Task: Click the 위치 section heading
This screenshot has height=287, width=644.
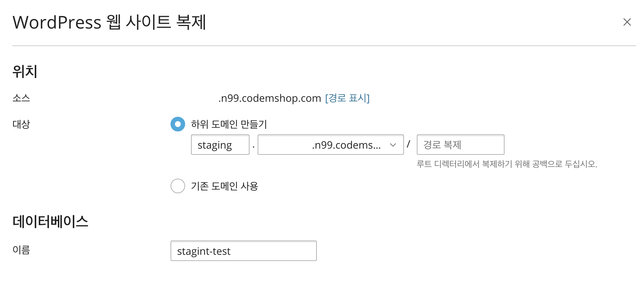Action: click(x=25, y=71)
